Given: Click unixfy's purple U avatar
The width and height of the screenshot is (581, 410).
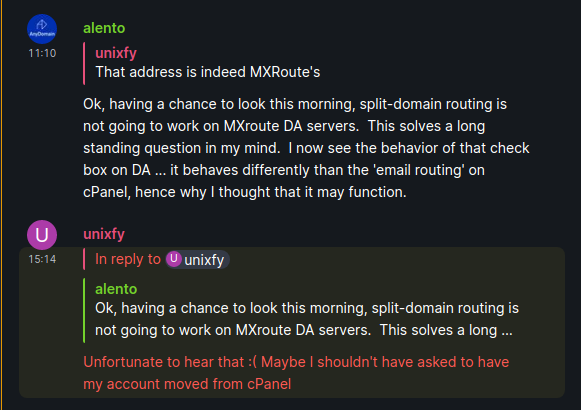Looking at the screenshot, I should click(42, 235).
